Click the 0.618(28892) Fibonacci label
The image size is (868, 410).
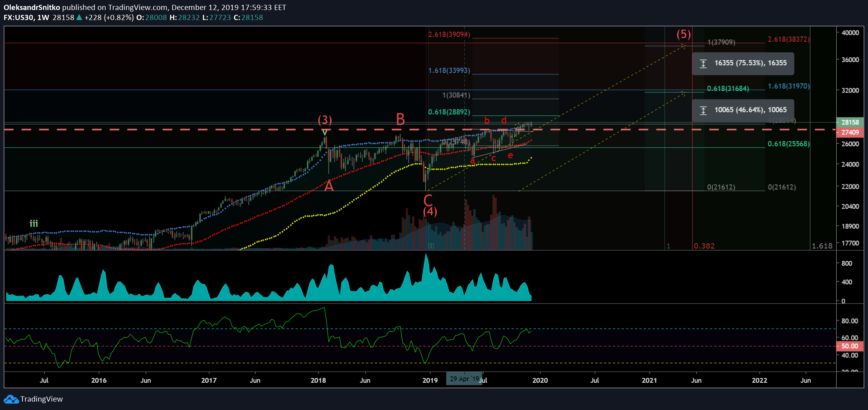coord(449,112)
